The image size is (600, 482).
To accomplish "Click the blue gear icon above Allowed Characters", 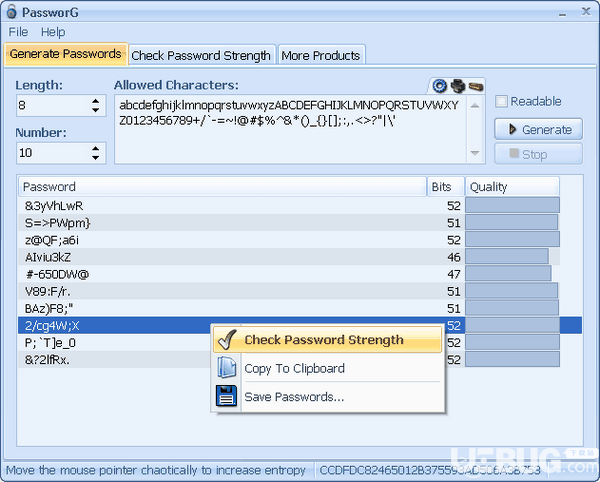I will (439, 86).
